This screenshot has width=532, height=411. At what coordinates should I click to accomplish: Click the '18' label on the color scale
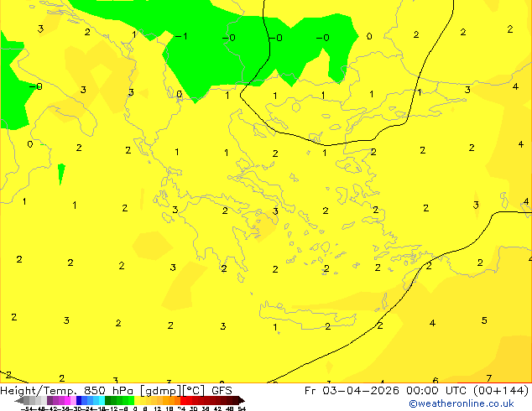[x=170, y=408]
